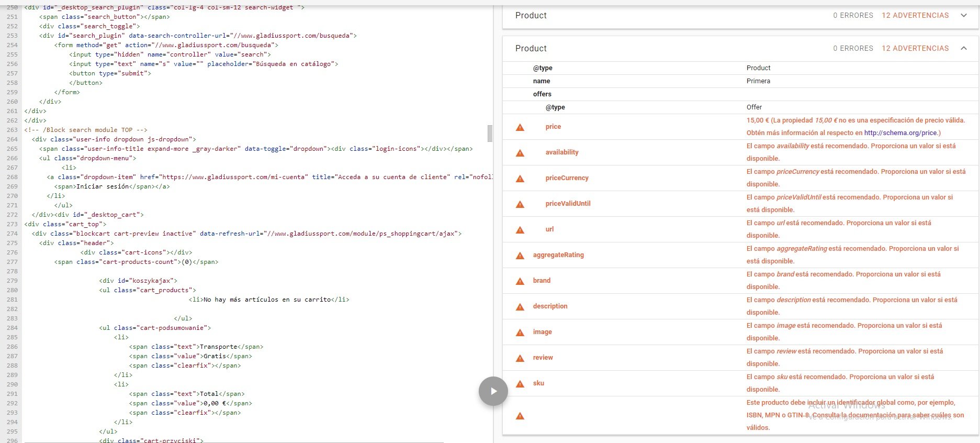The width and height of the screenshot is (980, 443).
Task: Click code line 263 Block search comment
Action: pos(86,130)
